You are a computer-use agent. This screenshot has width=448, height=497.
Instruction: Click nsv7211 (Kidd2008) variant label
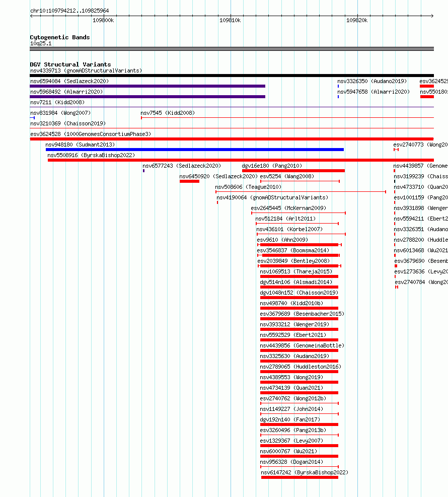pyautogui.click(x=57, y=102)
